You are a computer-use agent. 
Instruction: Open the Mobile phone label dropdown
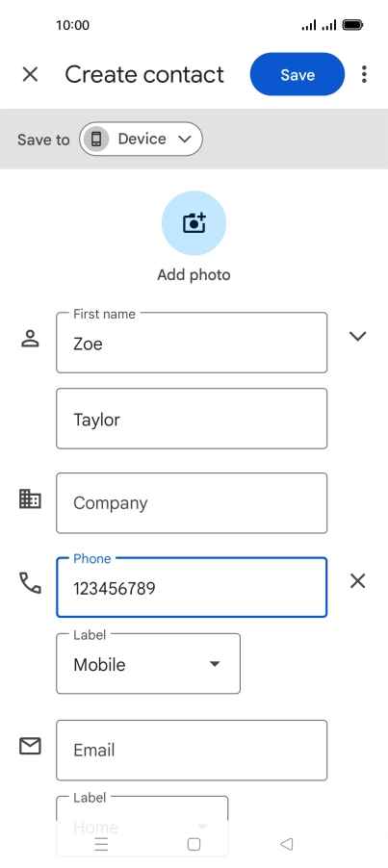[x=148, y=664]
